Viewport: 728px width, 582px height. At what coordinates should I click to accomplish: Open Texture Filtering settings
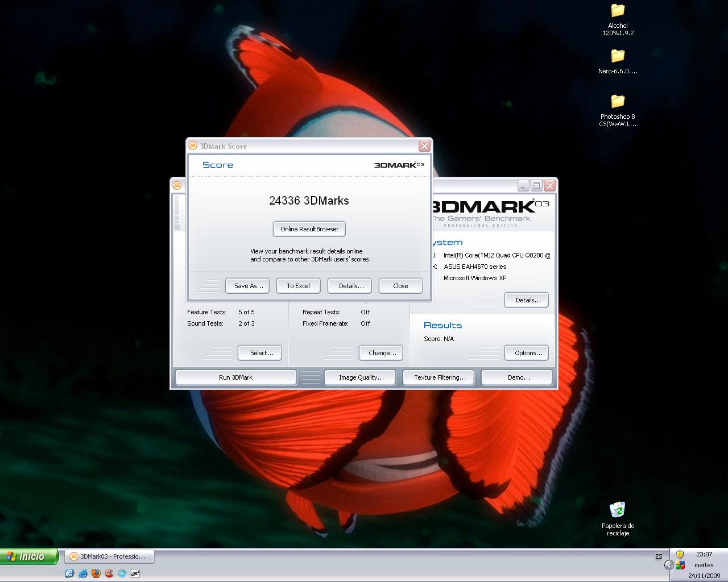pos(439,377)
